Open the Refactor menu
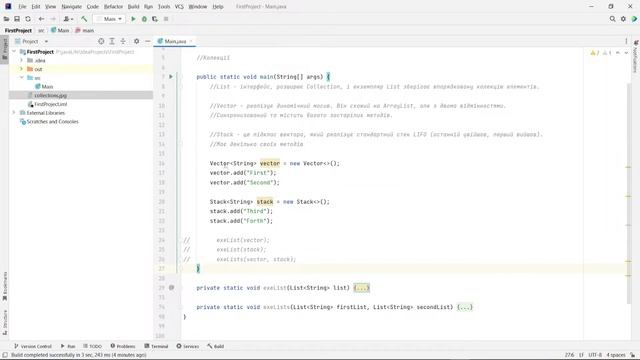 (x=113, y=7)
